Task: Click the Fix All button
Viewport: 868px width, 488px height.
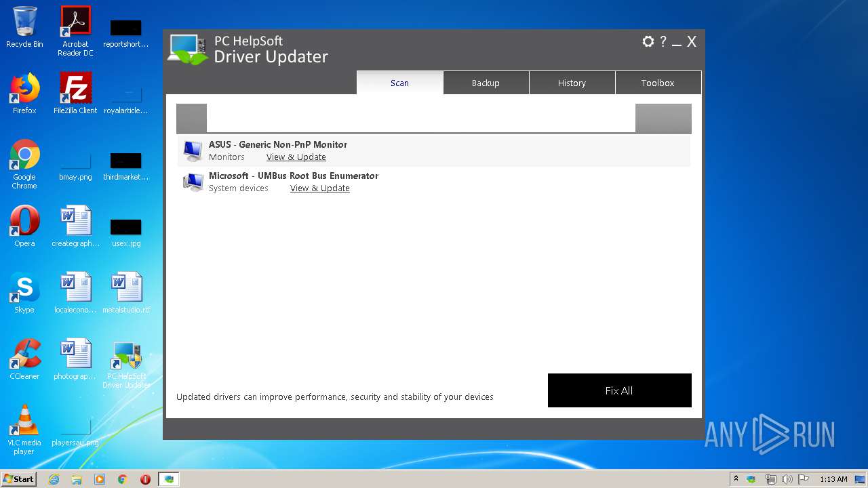Action: coord(620,390)
